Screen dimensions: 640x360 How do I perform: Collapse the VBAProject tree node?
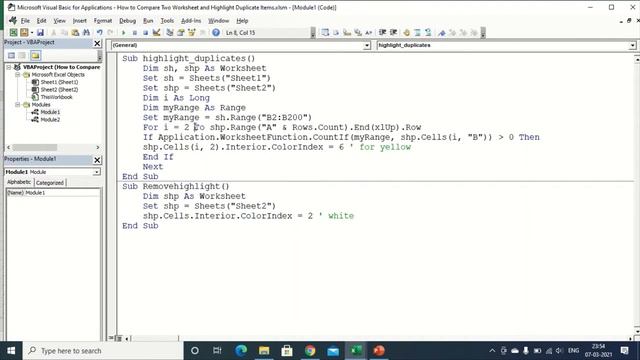(x=9, y=67)
